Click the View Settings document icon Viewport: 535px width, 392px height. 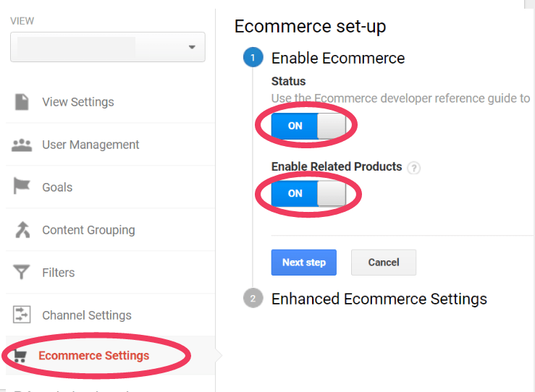[x=22, y=102]
